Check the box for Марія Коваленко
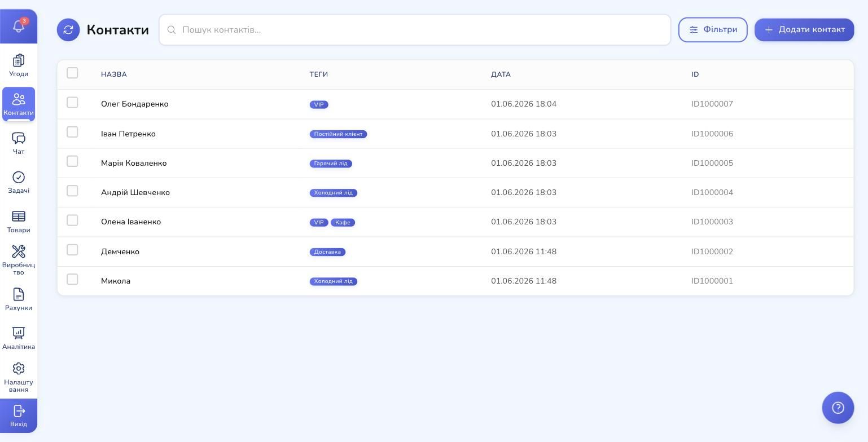The image size is (868, 442). point(72,161)
